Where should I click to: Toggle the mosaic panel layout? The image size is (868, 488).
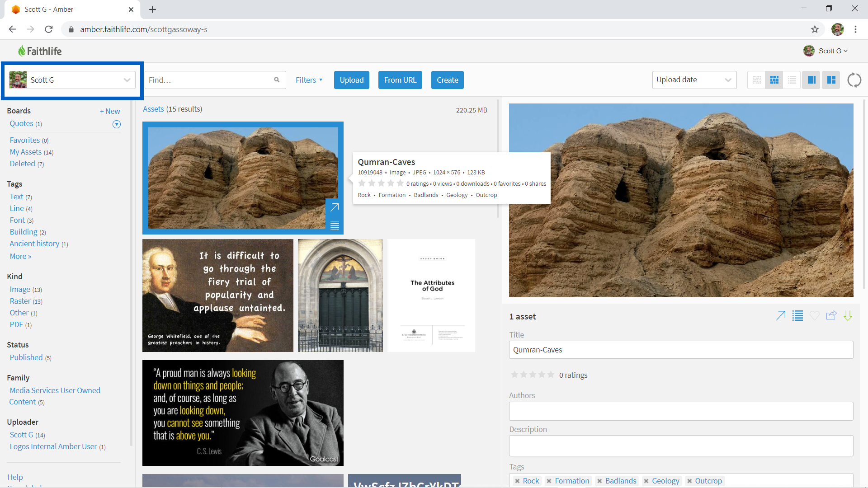point(831,80)
